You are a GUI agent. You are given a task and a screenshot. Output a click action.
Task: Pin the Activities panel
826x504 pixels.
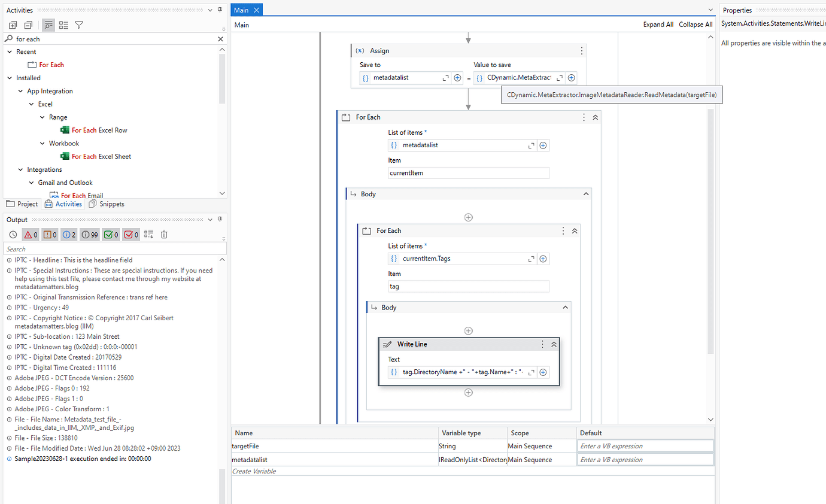(220, 10)
